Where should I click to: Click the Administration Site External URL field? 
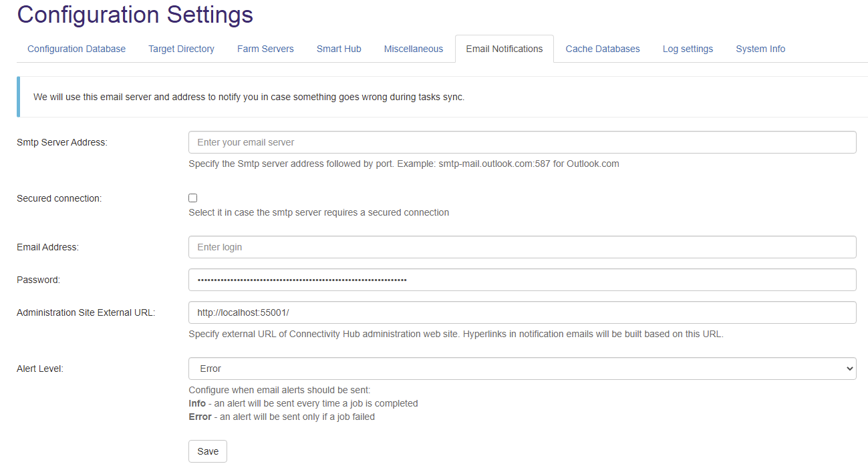[522, 312]
